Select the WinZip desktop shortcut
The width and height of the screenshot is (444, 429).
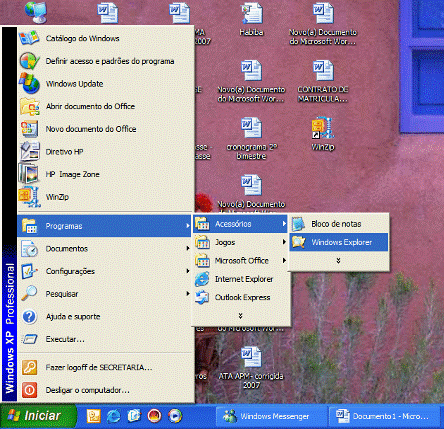(x=323, y=134)
